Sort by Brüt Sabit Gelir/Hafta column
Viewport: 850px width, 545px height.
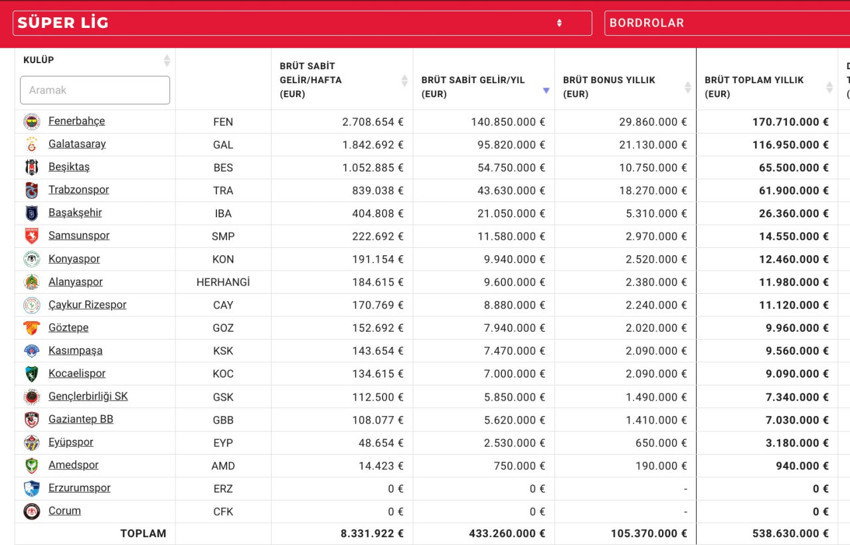[404, 81]
